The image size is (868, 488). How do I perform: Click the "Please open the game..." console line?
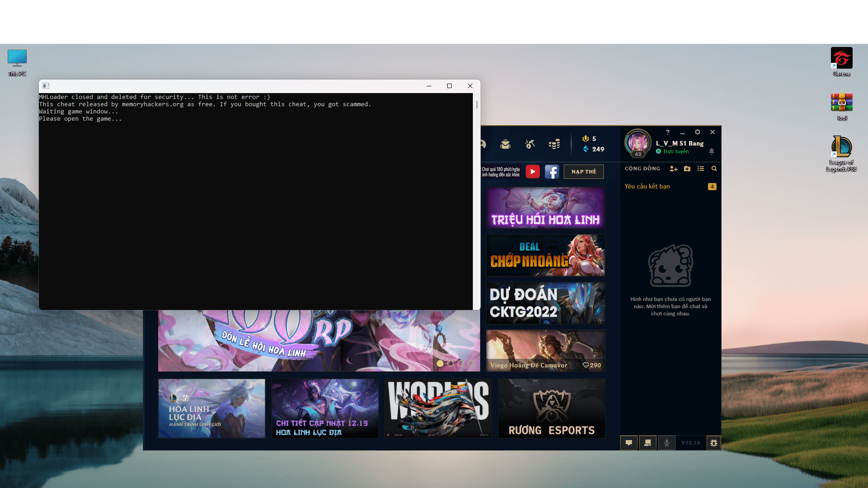click(80, 119)
